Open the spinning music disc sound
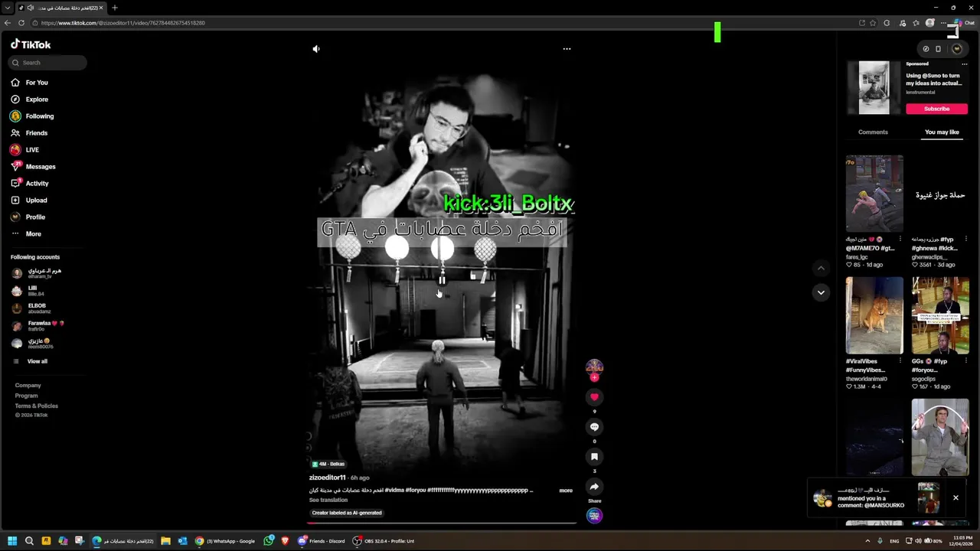 point(594,516)
